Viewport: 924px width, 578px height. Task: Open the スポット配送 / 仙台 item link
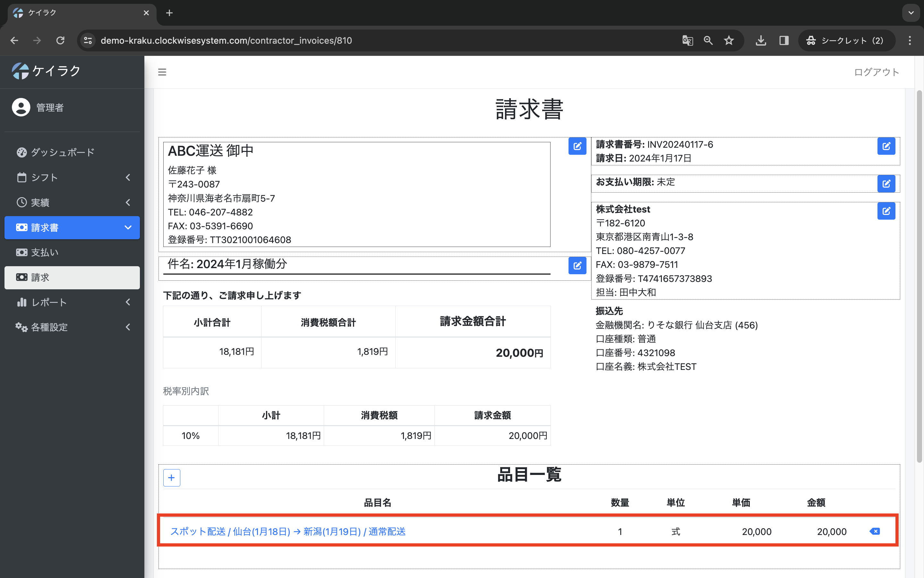pyautogui.click(x=287, y=531)
